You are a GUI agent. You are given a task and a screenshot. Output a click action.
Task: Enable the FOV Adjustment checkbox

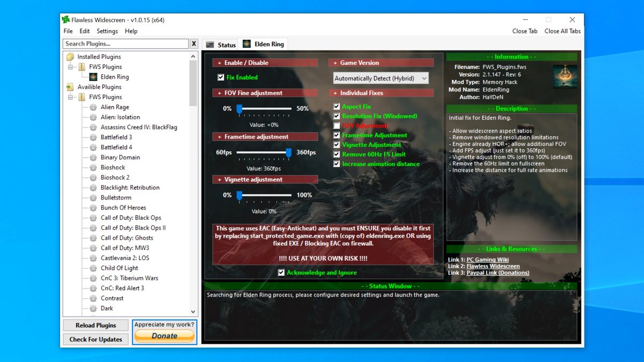point(336,125)
